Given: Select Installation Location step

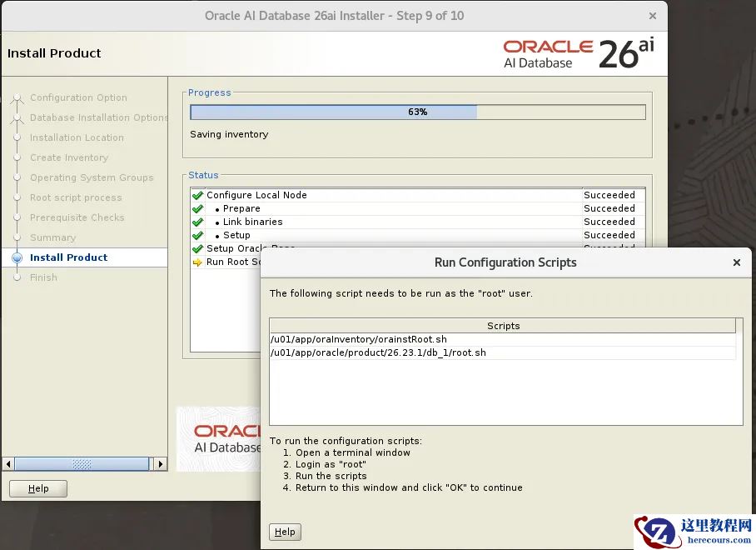Looking at the screenshot, I should 77,137.
